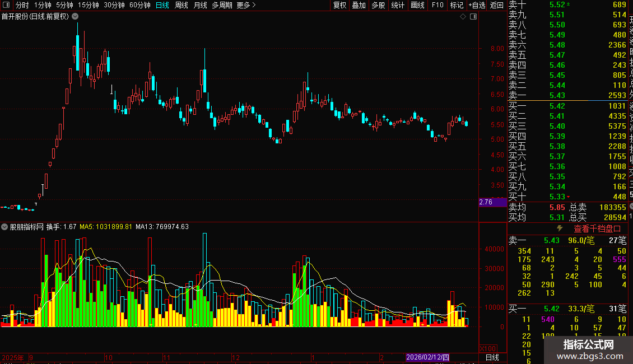Viewport: 633px width, 364px height.
Task: Switch to 周线 weekly chart
Action: 181,5
